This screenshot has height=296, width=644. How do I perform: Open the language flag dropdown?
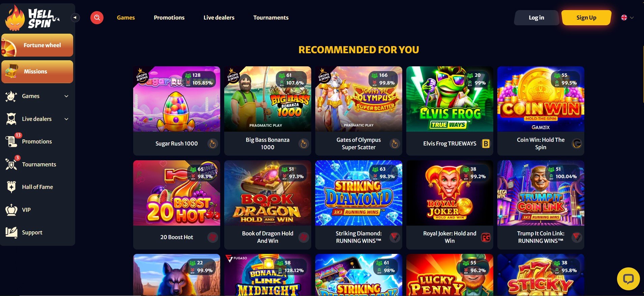pyautogui.click(x=627, y=18)
